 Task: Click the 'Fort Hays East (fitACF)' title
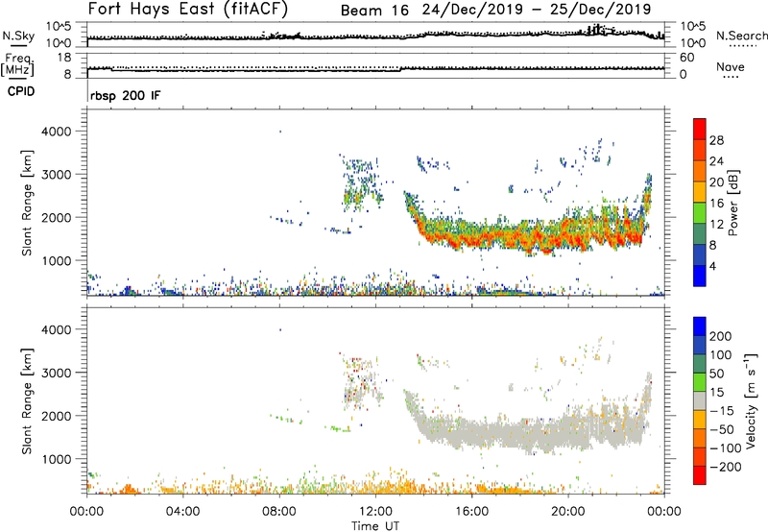coord(188,10)
